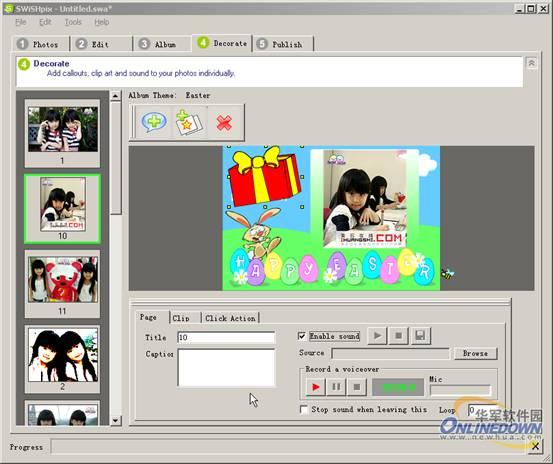The image size is (553, 464).
Task: Click the Source path field
Action: coord(390,353)
